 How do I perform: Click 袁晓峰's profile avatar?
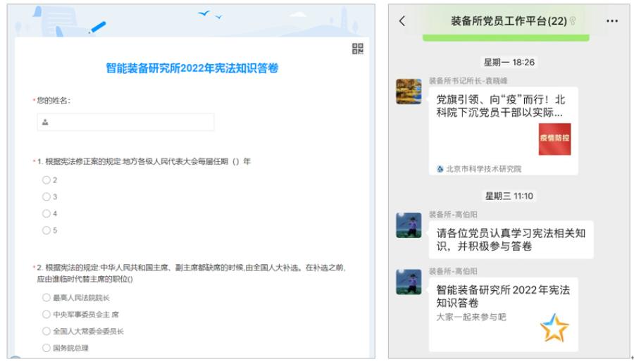pyautogui.click(x=409, y=92)
